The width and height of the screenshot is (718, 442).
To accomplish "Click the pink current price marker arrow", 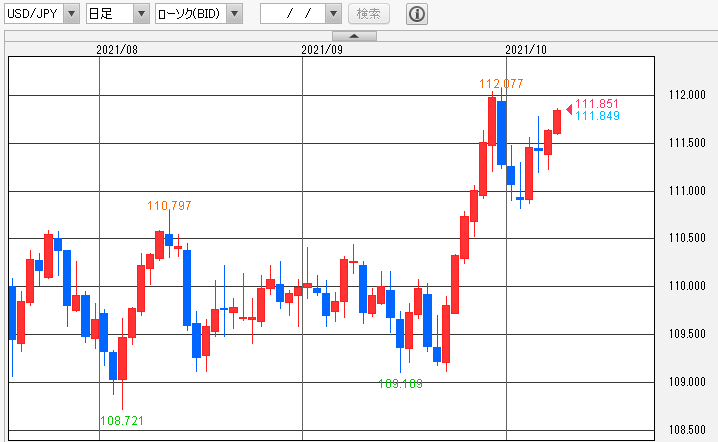I will click(569, 109).
